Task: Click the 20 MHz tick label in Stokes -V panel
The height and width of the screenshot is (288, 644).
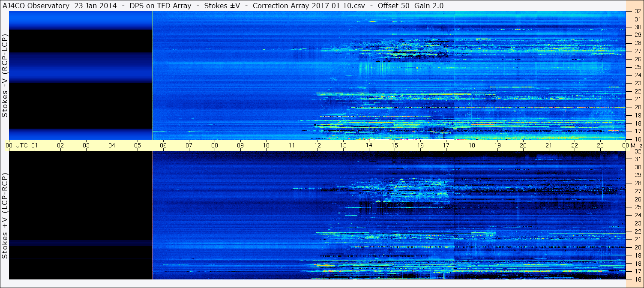Action: (x=638, y=107)
